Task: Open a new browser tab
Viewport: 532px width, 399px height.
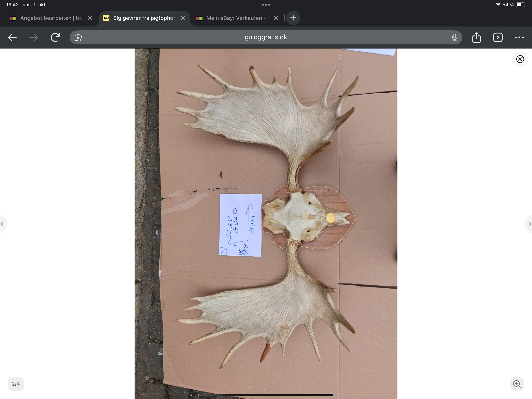Action: point(293,18)
